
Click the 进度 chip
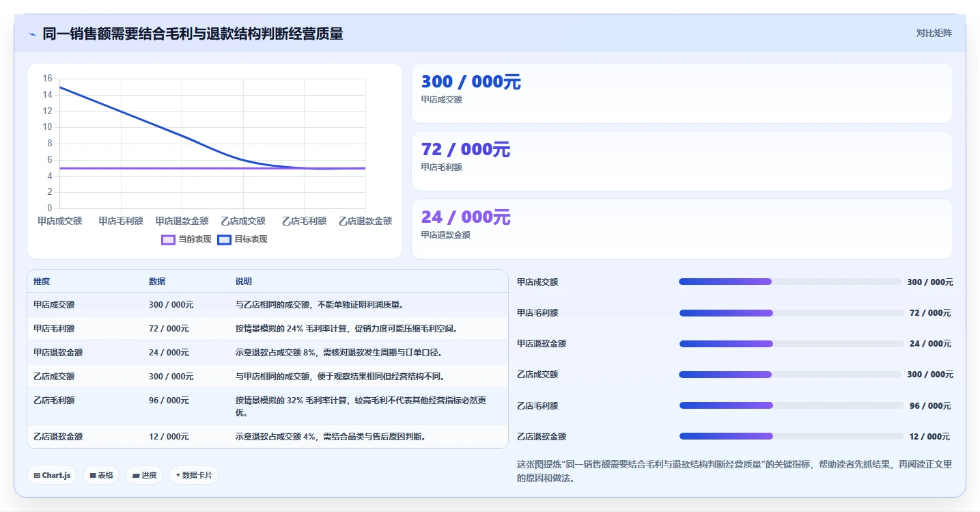144,475
